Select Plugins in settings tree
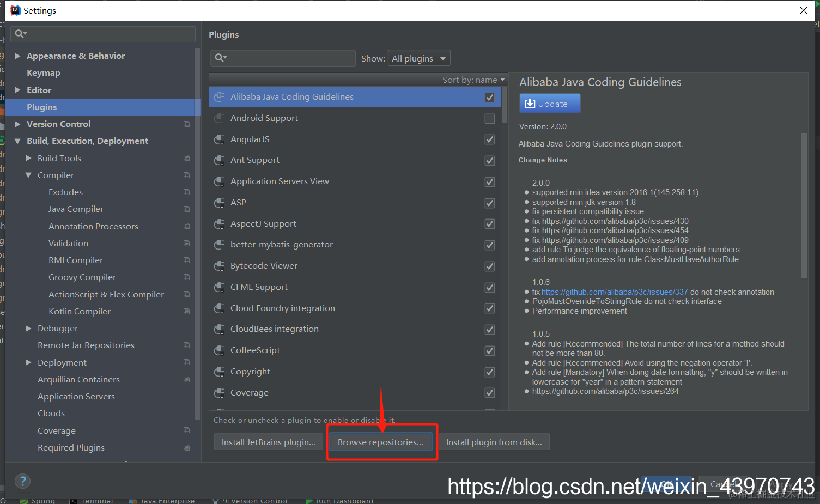The width and height of the screenshot is (820, 504). click(103, 107)
